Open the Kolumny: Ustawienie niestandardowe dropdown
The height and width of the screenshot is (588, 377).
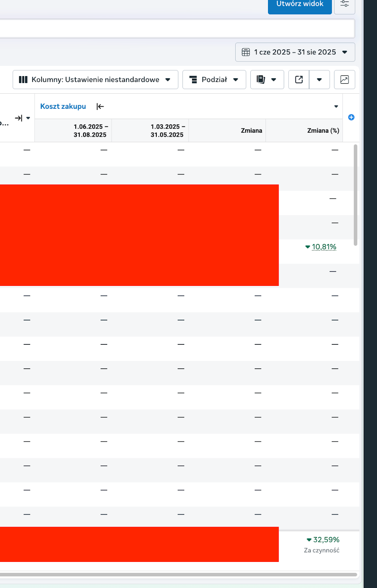[95, 80]
